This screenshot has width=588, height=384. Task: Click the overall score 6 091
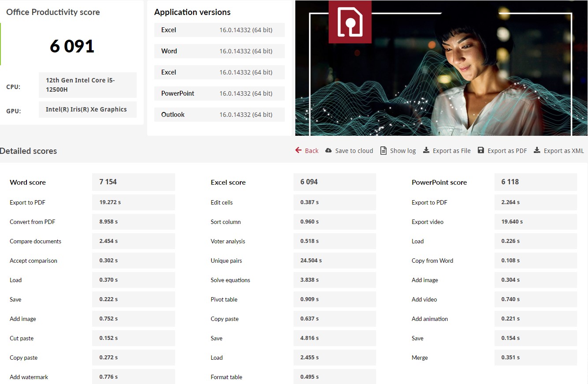point(72,46)
